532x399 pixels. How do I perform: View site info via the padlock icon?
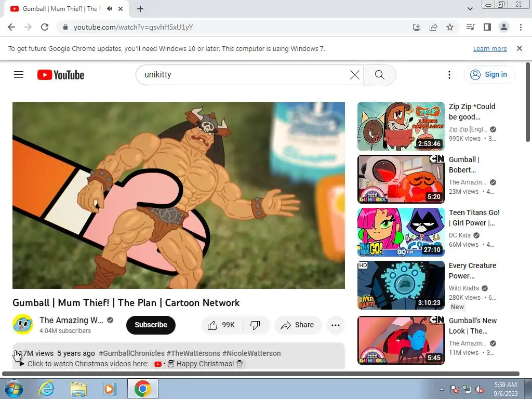click(65, 27)
